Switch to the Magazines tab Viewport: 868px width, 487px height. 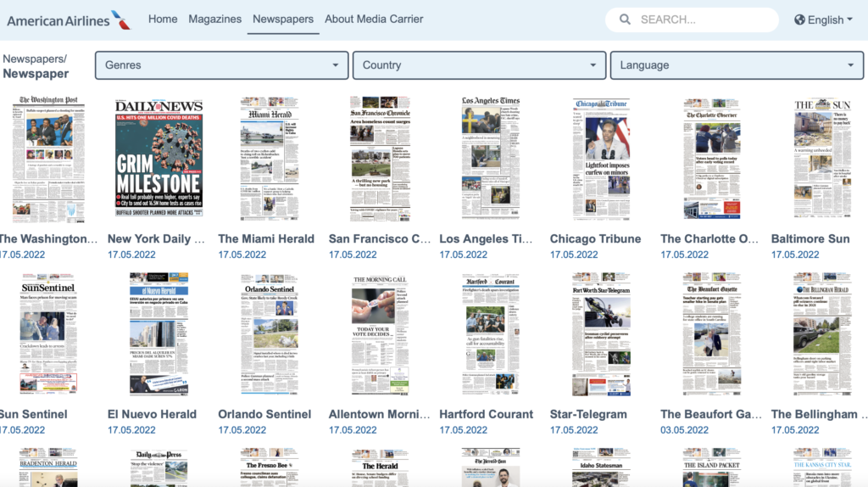click(214, 19)
